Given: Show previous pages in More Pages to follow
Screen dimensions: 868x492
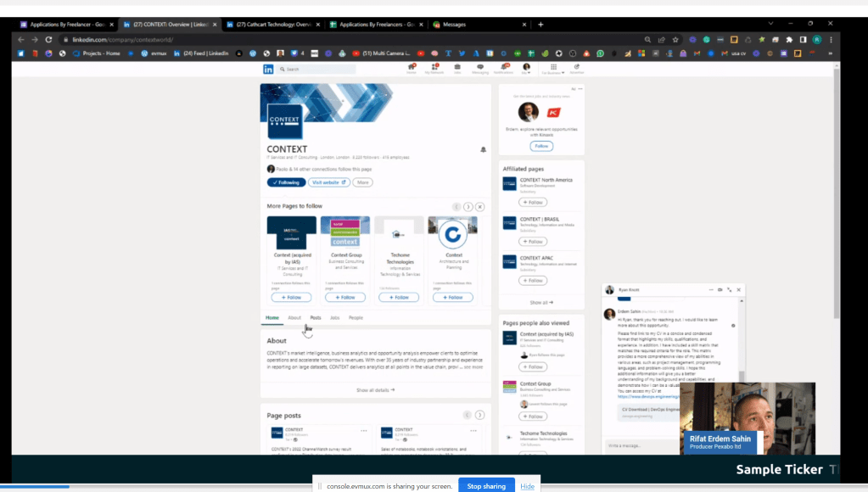Looking at the screenshot, I should tap(456, 206).
